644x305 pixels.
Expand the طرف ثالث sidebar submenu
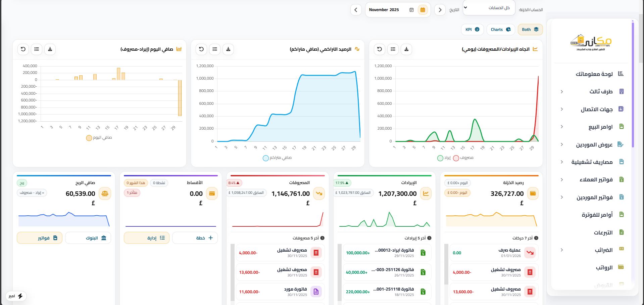(562, 92)
